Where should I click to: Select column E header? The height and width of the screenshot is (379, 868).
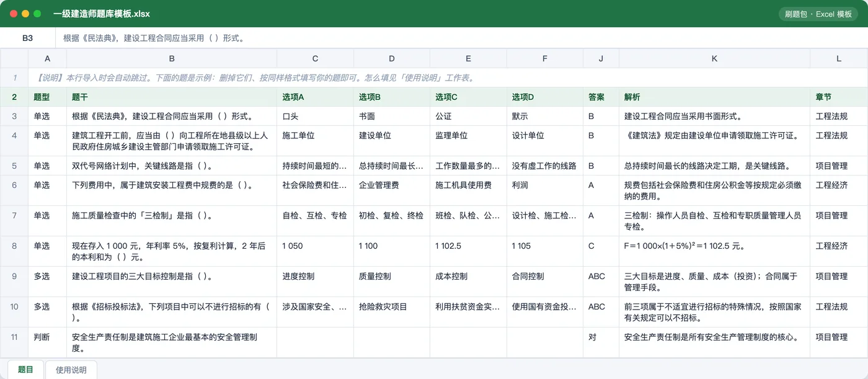(468, 59)
